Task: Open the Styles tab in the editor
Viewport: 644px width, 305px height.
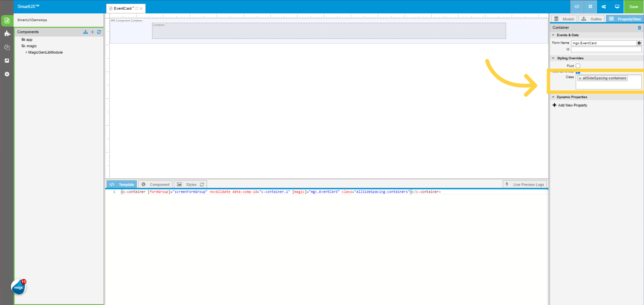Action: [191, 184]
